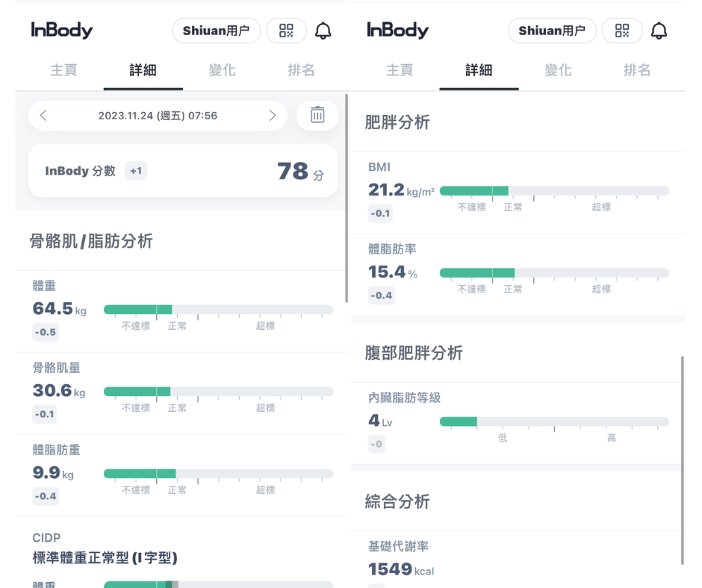
Task: Tap the Shiuan用户 button in the right panel
Action: point(552,31)
